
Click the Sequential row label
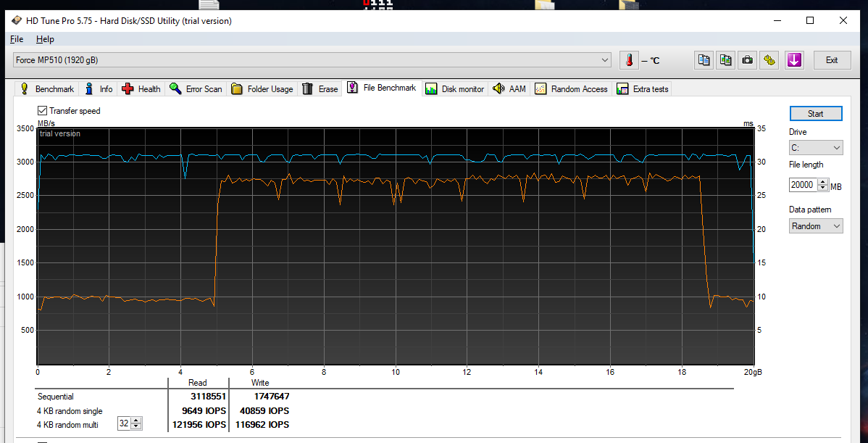(55, 397)
